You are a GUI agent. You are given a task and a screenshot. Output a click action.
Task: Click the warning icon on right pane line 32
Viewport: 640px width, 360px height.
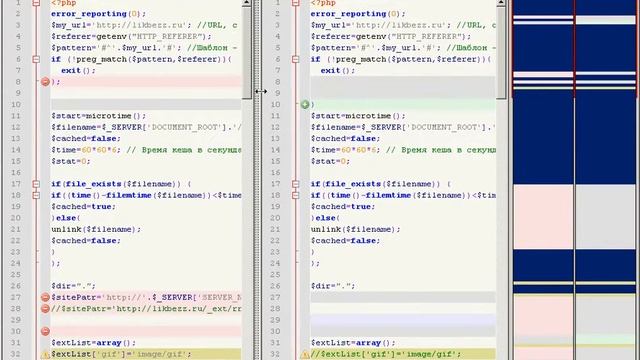click(x=305, y=354)
